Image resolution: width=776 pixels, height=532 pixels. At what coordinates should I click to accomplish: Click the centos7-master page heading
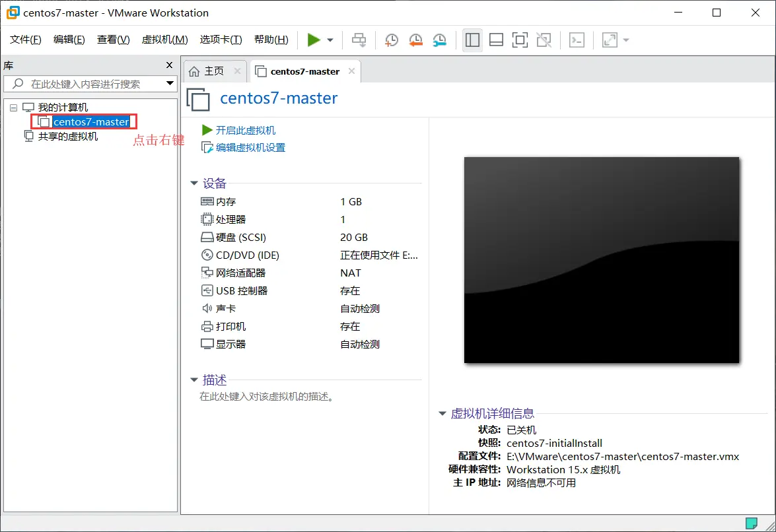coord(279,98)
